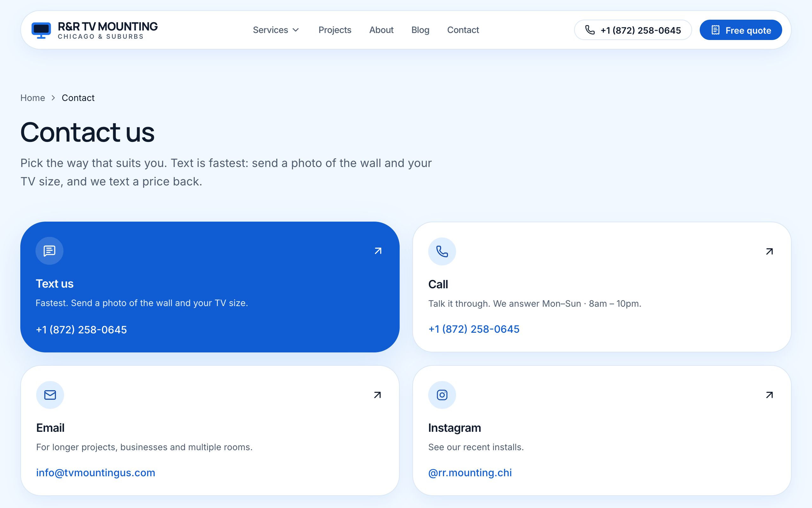The image size is (812, 508).
Task: Go to Home in breadcrumb
Action: pyautogui.click(x=33, y=98)
